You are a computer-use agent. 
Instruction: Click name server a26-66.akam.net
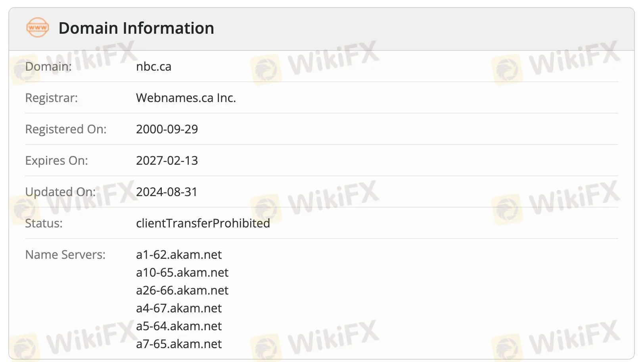coord(182,290)
